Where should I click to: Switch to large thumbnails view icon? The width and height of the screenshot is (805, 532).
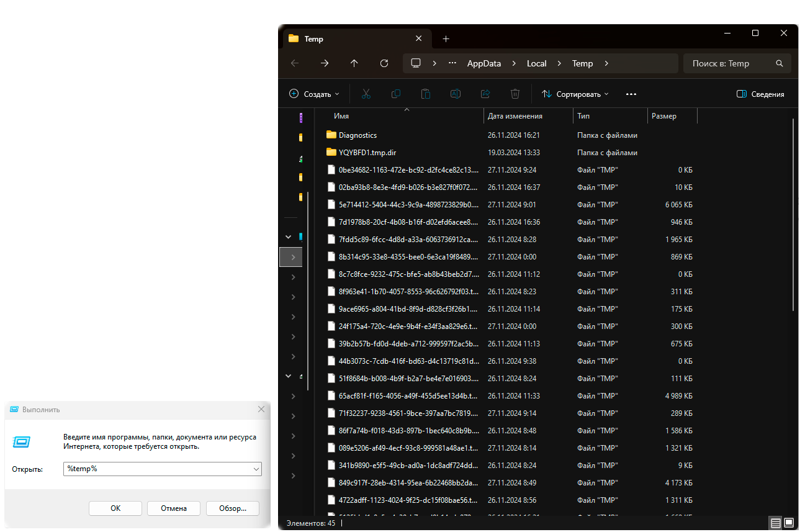(789, 523)
